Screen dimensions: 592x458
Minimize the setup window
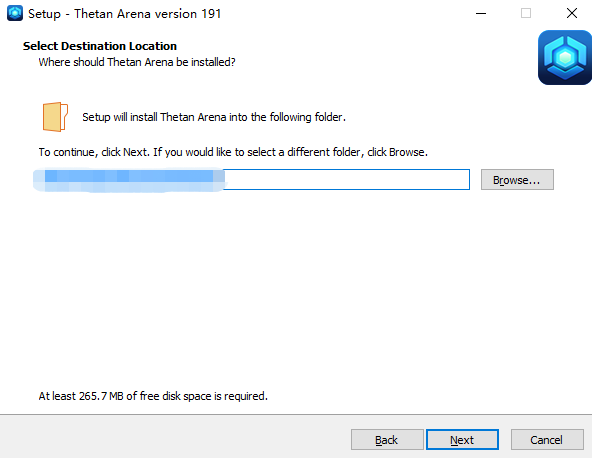[x=481, y=13]
